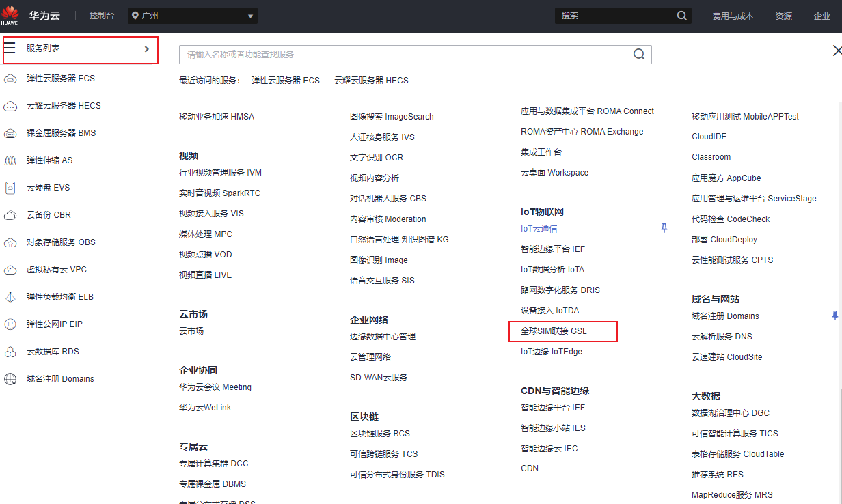Open 云速建站 CloudSite service
842x504 pixels.
[x=726, y=357]
